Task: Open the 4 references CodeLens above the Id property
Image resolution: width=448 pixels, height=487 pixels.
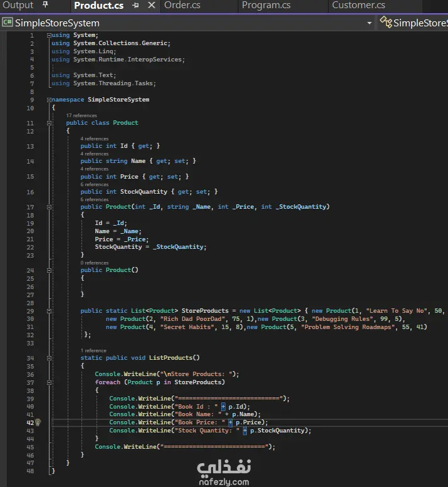Action: (x=95, y=139)
